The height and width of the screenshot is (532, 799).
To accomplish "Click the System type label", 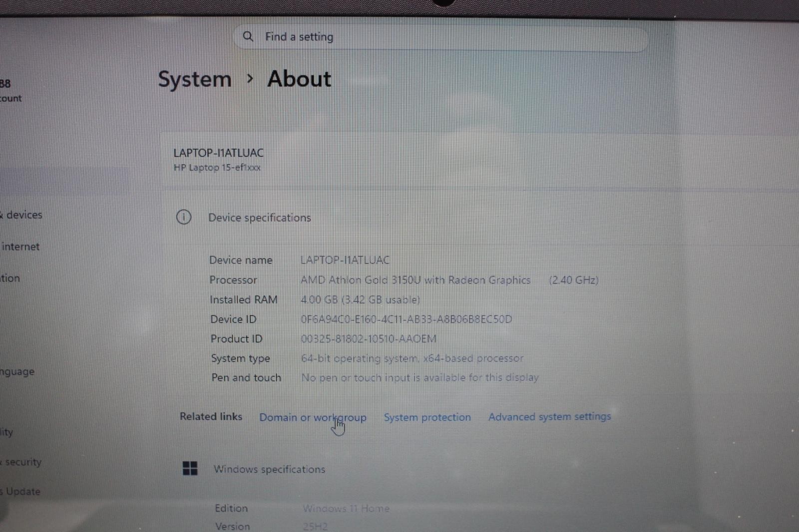I will click(240, 358).
